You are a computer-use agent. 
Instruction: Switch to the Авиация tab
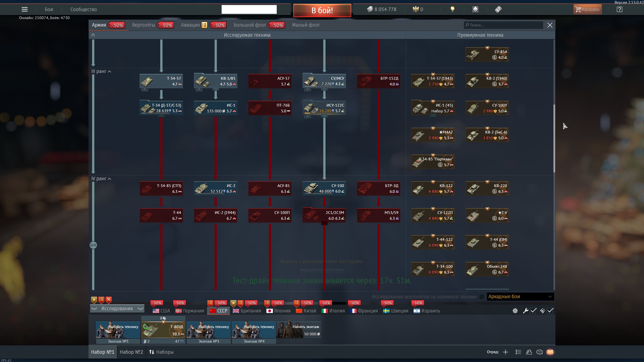[190, 25]
